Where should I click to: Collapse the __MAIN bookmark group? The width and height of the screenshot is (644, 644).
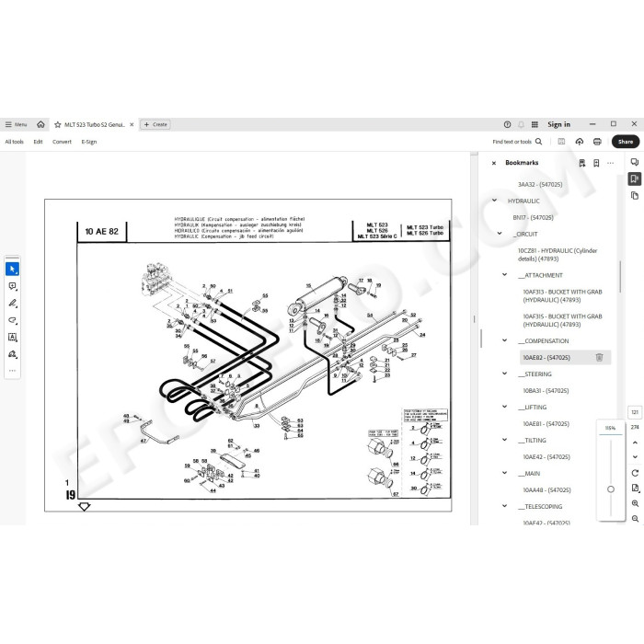(505, 473)
